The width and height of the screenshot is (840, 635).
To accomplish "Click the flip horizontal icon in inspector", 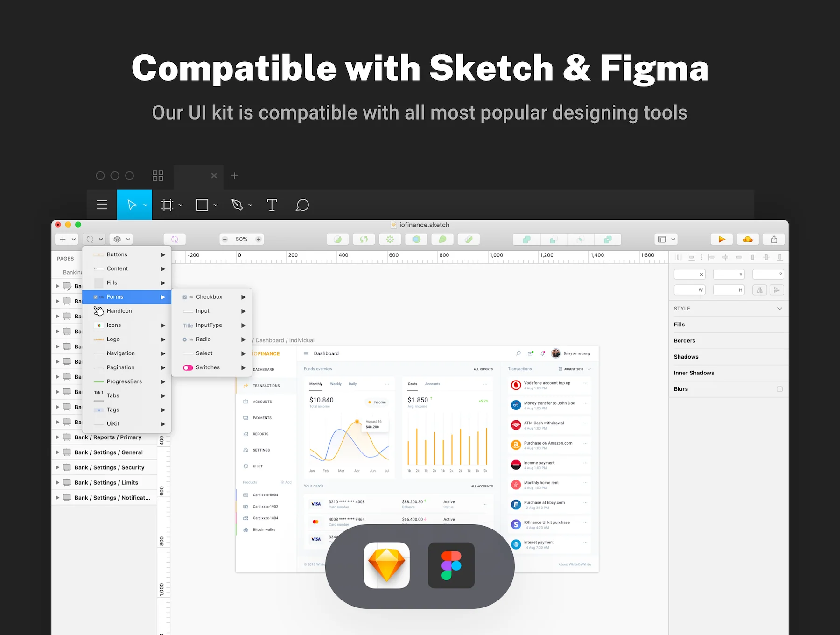I will (x=760, y=290).
